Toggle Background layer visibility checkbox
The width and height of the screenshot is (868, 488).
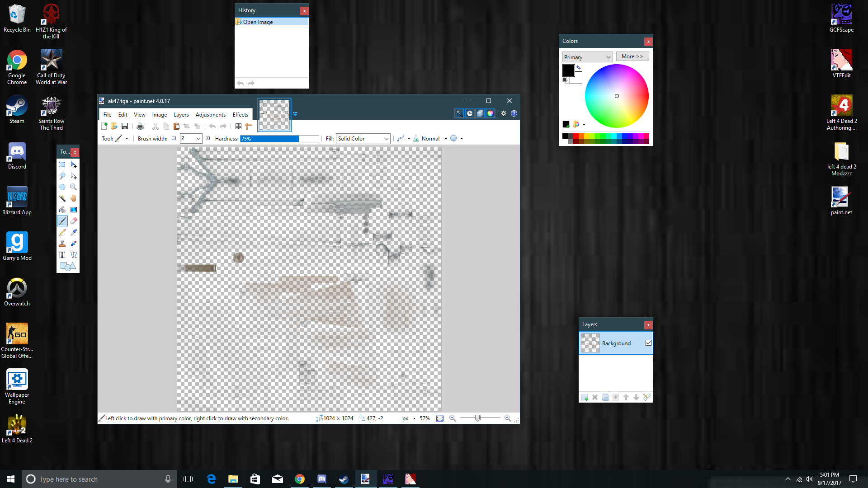648,343
